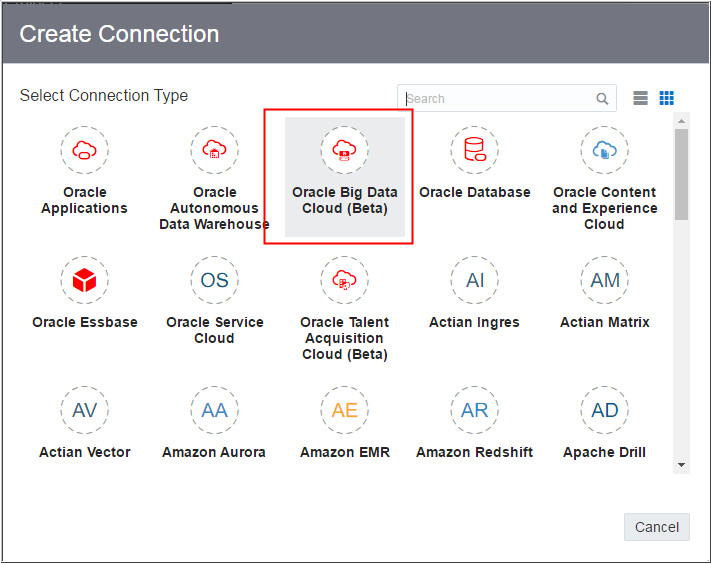Select the Amazon EMR connection icon

[x=344, y=411]
